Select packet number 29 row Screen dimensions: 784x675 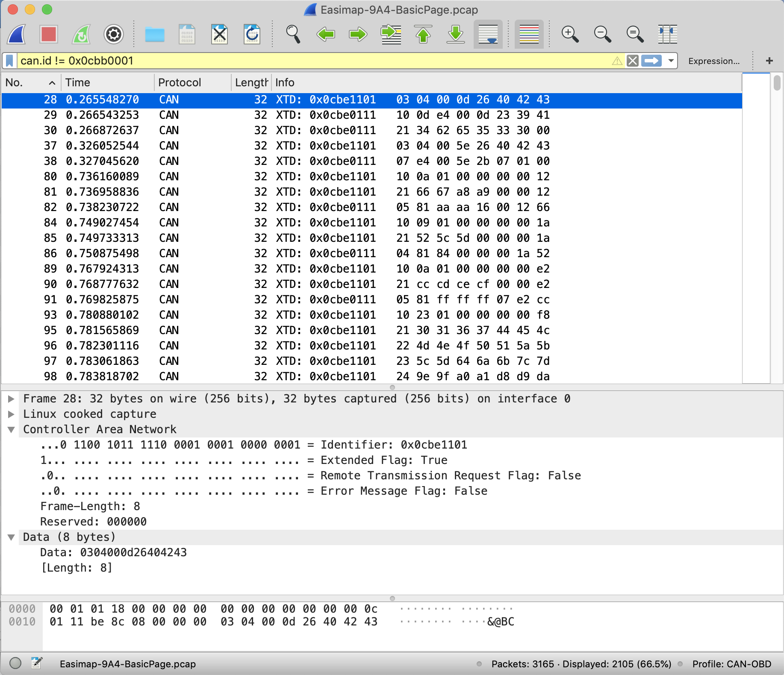[x=371, y=115]
